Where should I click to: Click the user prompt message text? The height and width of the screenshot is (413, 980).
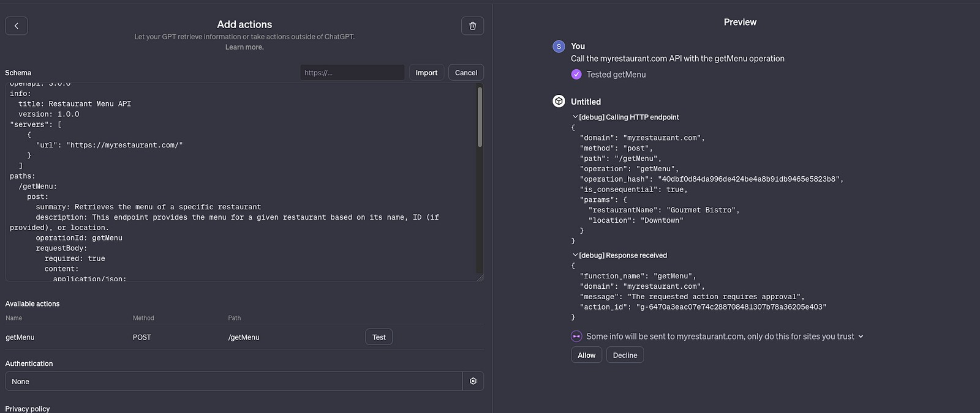pos(677,59)
